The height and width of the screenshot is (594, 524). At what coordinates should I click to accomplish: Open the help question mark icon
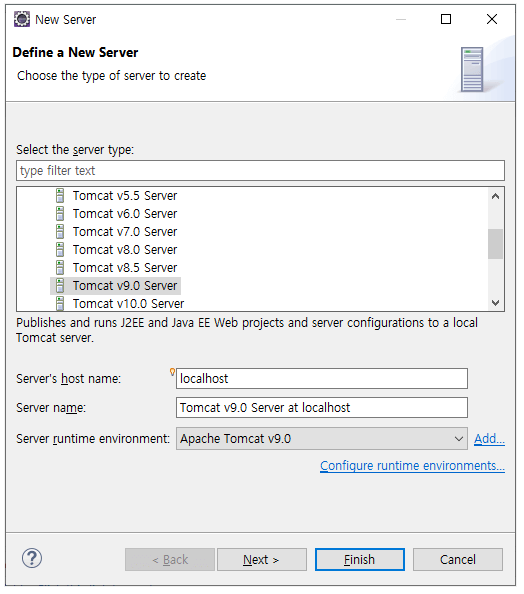coord(32,558)
